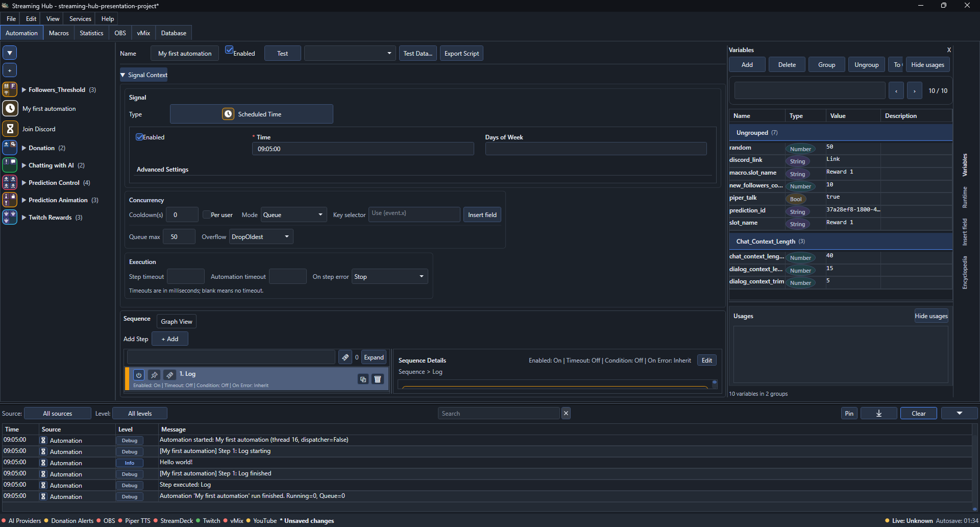Toggle the power icon on step 1. Log

[139, 375]
